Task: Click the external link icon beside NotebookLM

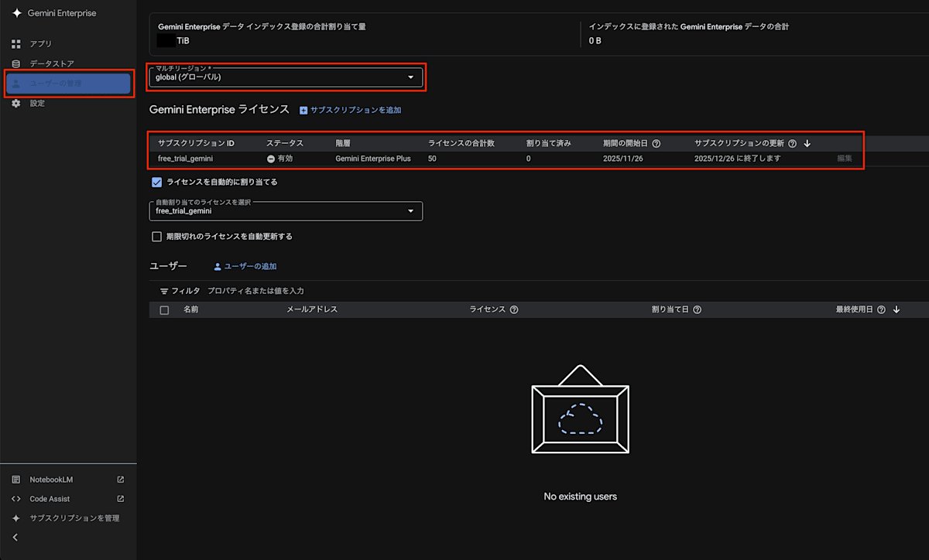Action: coord(120,480)
